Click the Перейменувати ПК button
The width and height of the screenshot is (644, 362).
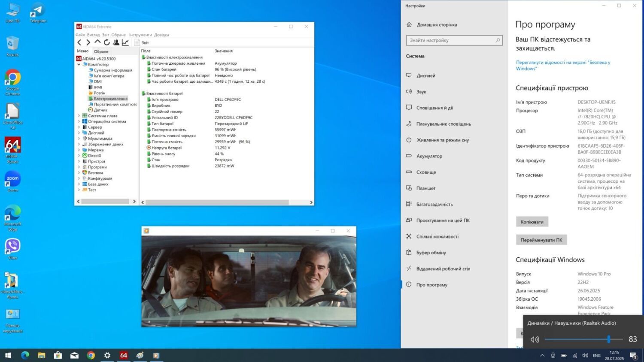[x=541, y=240]
